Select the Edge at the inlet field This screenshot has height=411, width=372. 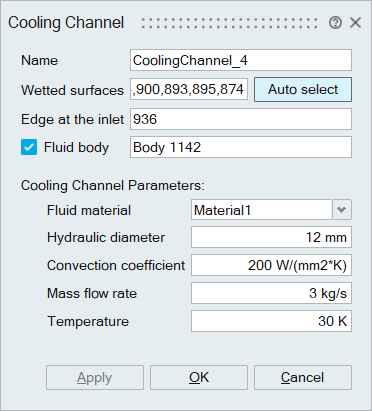click(x=241, y=119)
